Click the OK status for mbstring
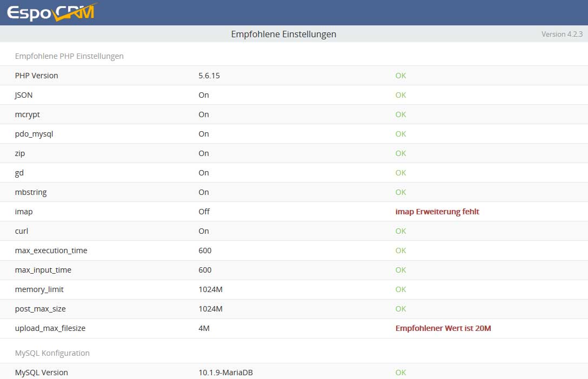 coord(400,192)
